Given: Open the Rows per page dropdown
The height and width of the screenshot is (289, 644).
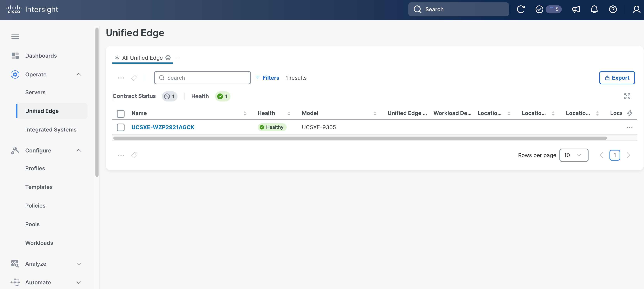Looking at the screenshot, I should tap(574, 155).
